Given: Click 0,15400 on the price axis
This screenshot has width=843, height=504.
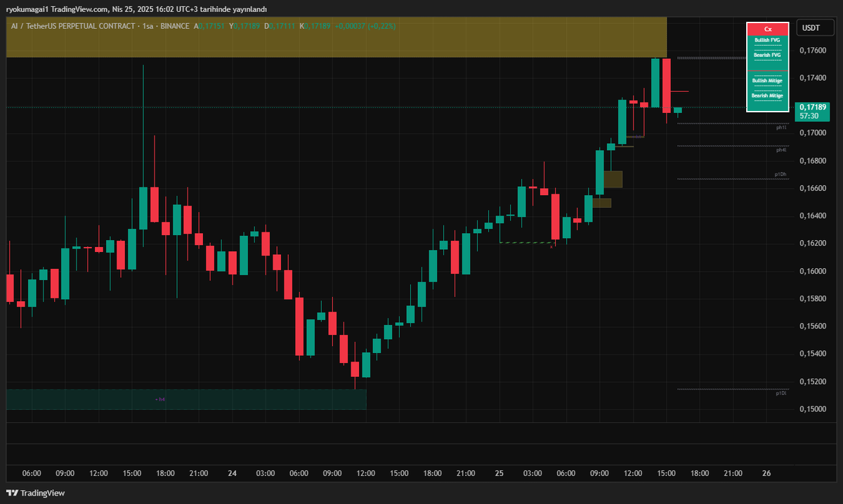Looking at the screenshot, I should click(813, 354).
